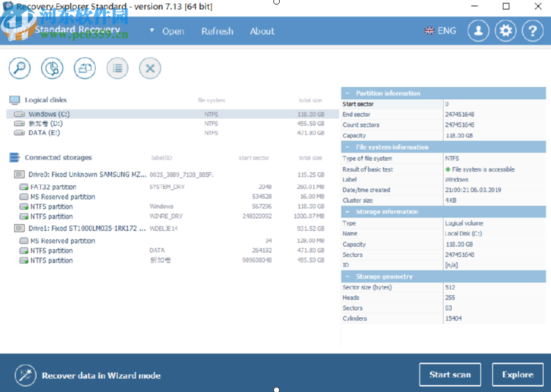Screen dimensions: 551x392
Task: Click the open disk image icon
Action: point(85,68)
